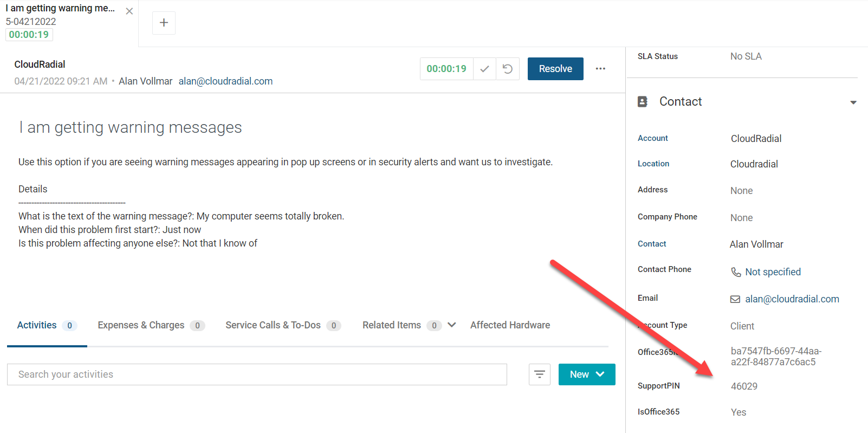Select the Related Items tab
Screen dimensions: 868x433
[x=392, y=325]
